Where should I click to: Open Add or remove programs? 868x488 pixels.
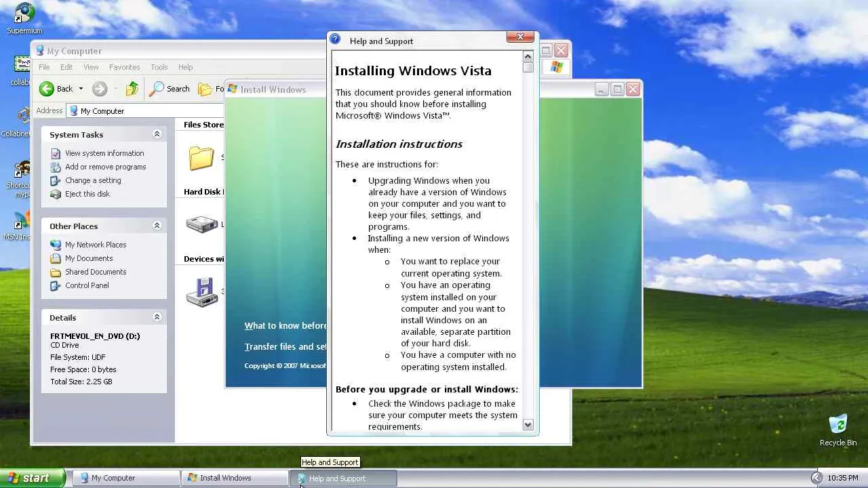106,167
